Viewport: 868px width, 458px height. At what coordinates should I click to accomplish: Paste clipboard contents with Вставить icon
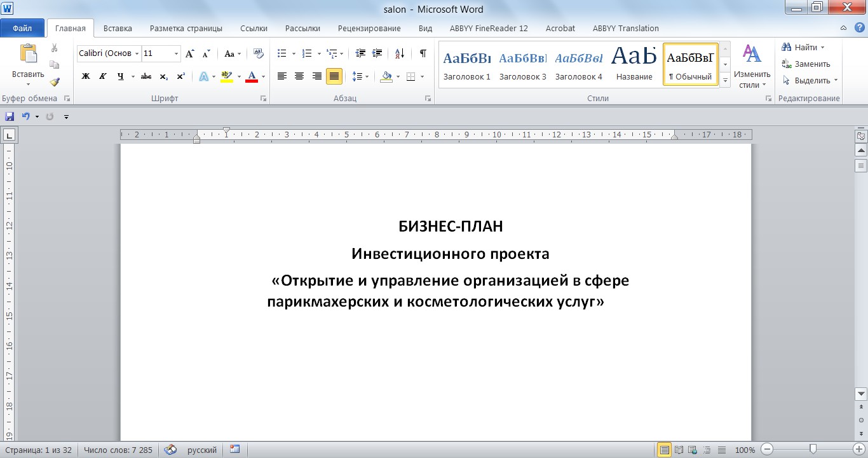(x=28, y=53)
